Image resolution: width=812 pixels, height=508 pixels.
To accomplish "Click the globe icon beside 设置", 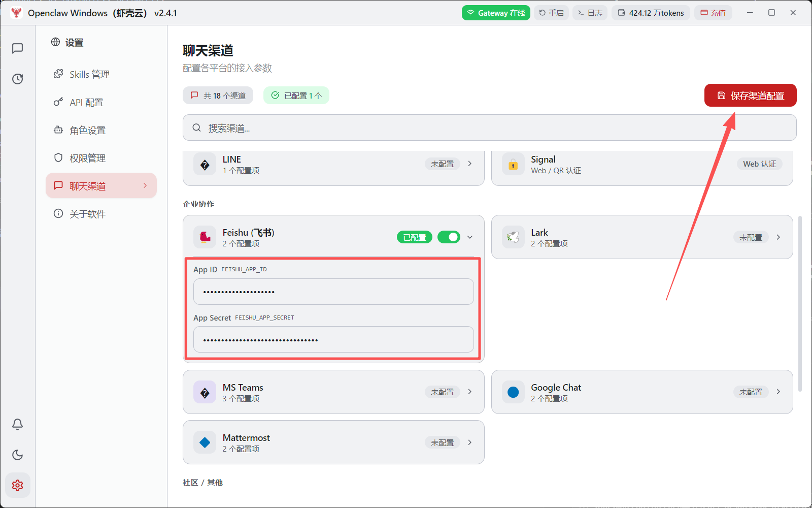I will 55,42.
